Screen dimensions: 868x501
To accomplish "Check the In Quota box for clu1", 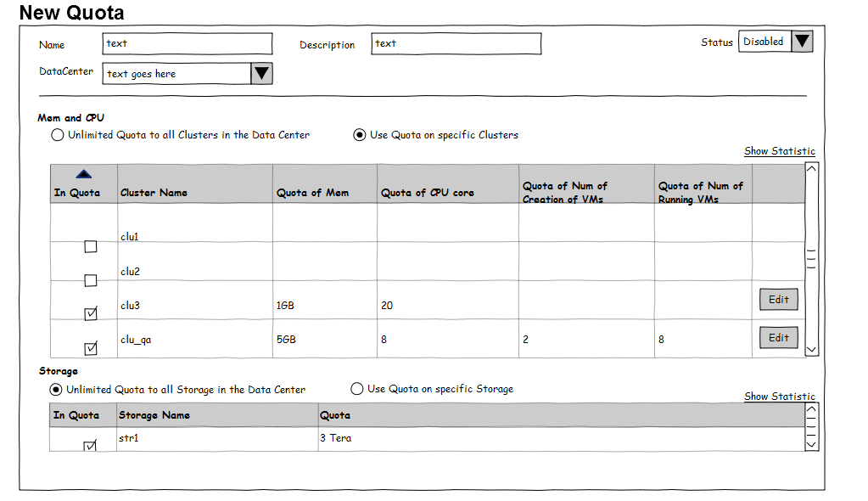I will pyautogui.click(x=91, y=247).
